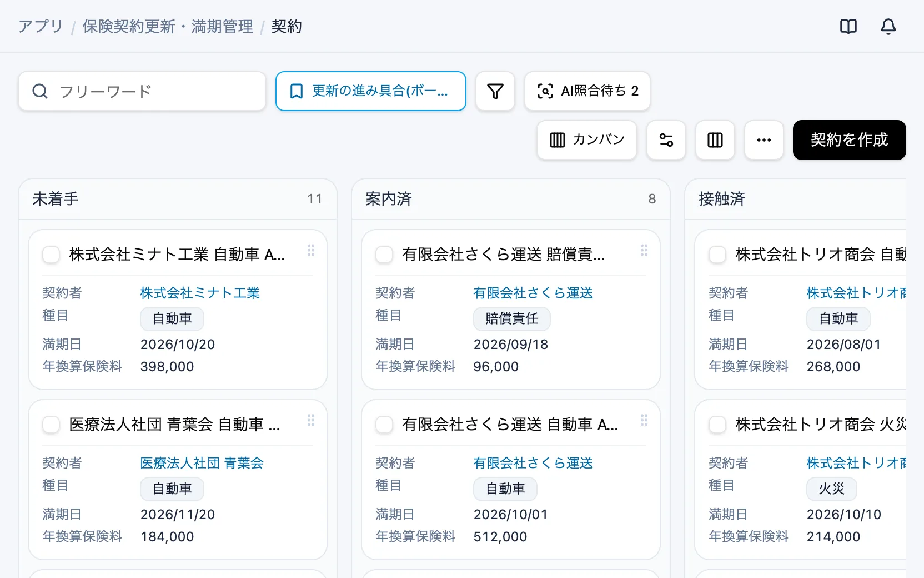
Task: Open saved view 更新の進み具合 selector
Action: (x=371, y=91)
